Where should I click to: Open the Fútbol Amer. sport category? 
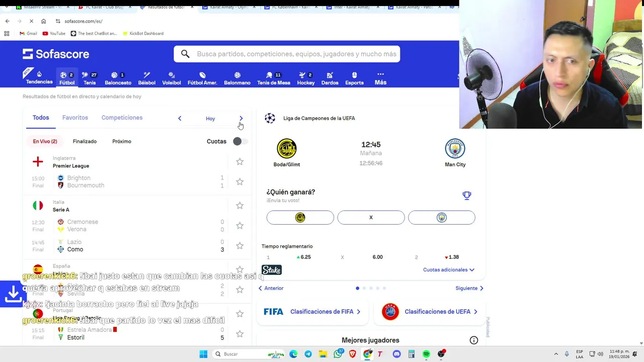click(x=202, y=78)
